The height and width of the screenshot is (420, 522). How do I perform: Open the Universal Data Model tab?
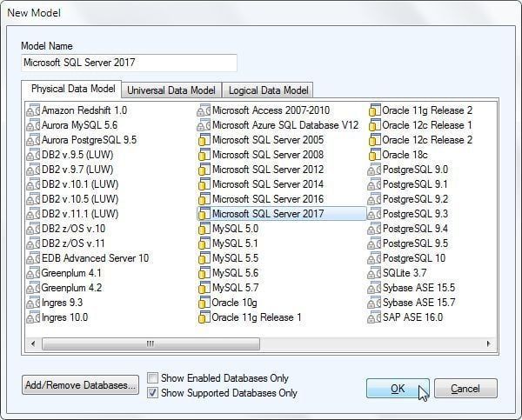coord(171,90)
